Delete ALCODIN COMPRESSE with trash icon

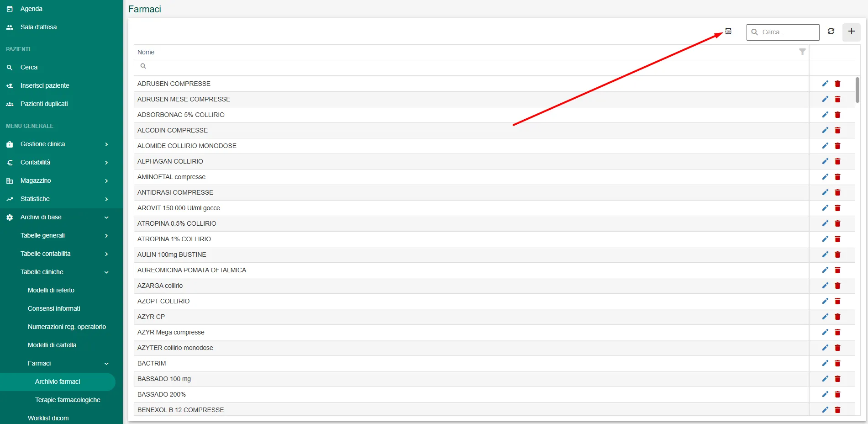[x=837, y=130]
